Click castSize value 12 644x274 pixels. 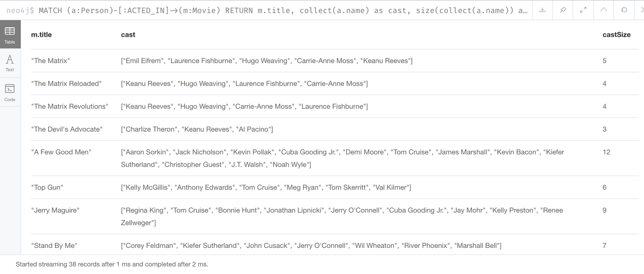[606, 152]
